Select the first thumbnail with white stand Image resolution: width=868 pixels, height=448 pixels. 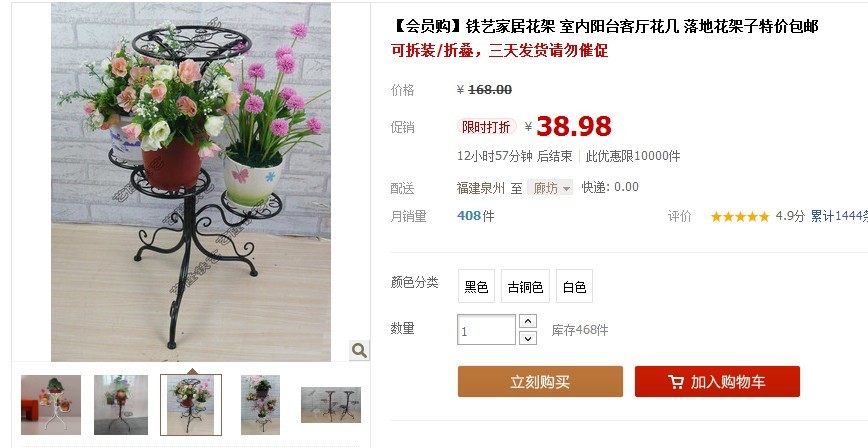pos(51,405)
